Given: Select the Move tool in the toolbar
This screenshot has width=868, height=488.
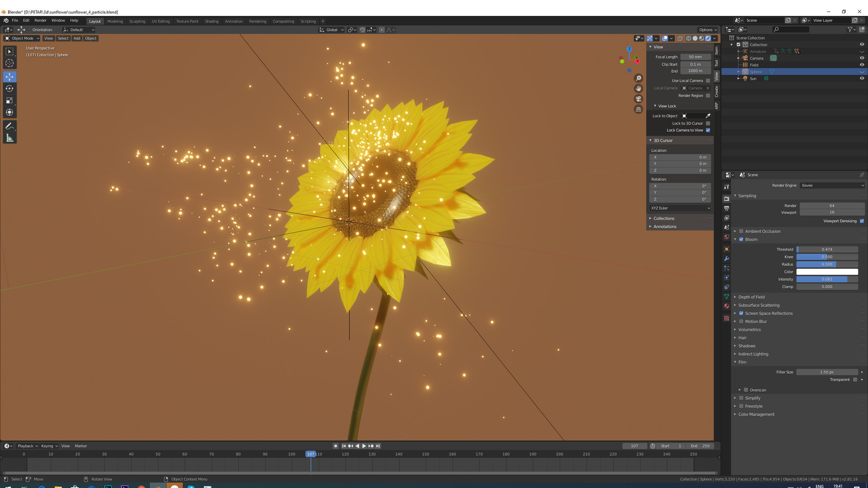Looking at the screenshot, I should (10, 76).
